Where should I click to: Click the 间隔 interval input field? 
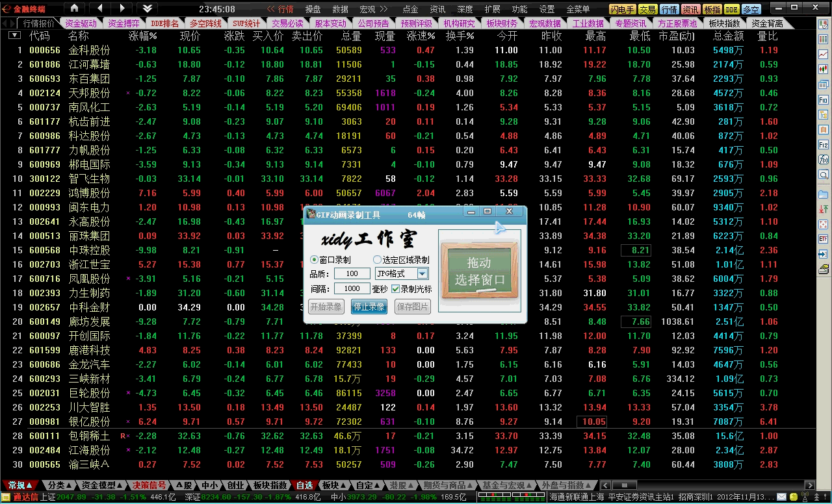click(353, 288)
